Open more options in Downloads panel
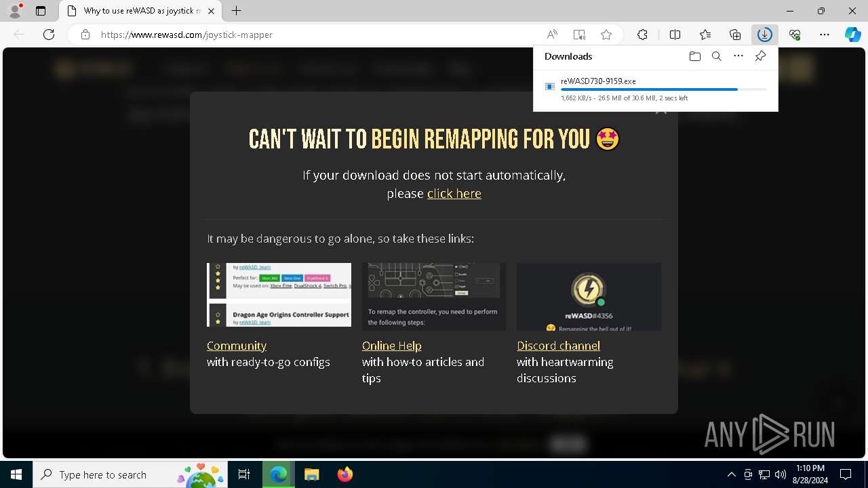Screen dimensions: 868x488 738,56
